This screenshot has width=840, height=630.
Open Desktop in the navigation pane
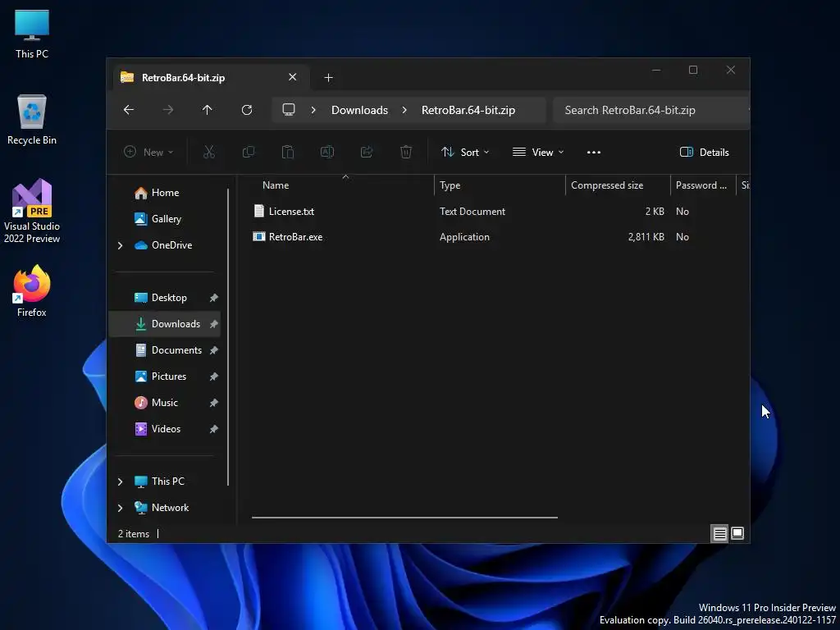click(169, 298)
